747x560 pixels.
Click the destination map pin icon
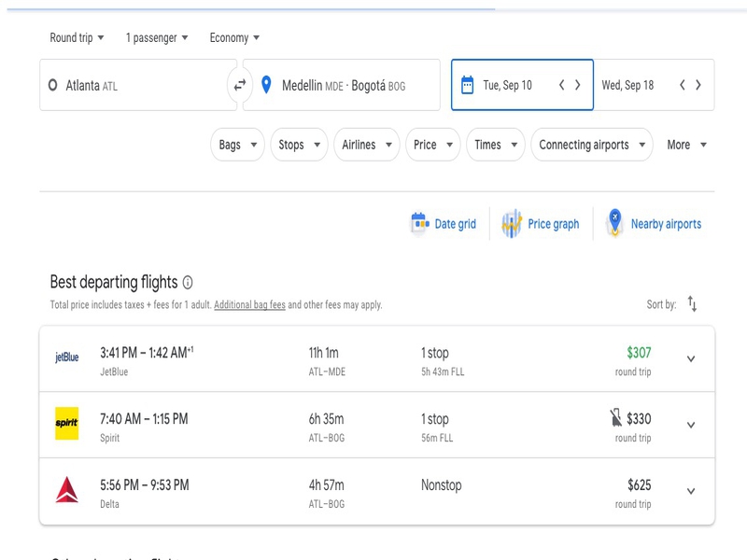[266, 85]
